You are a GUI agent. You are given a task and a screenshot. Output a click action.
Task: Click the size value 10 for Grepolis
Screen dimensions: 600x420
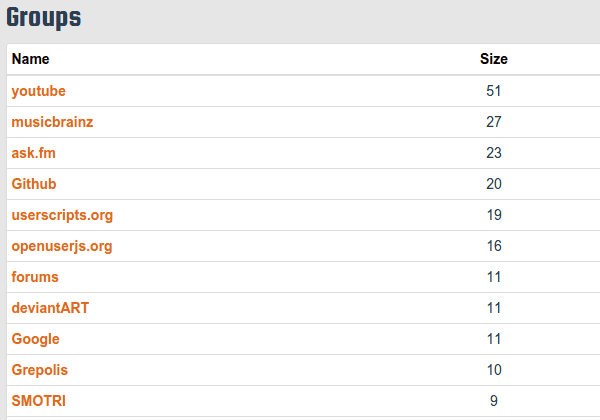494,370
